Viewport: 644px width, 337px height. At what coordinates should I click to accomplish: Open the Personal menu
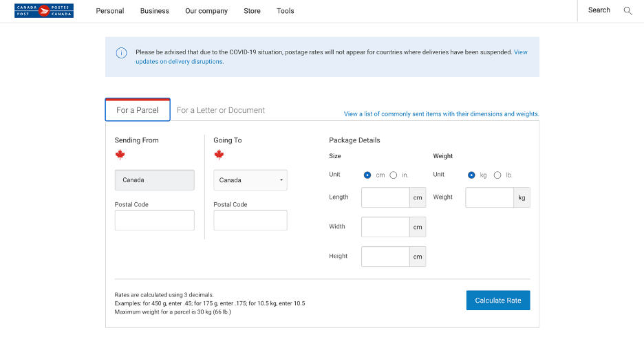click(x=110, y=11)
